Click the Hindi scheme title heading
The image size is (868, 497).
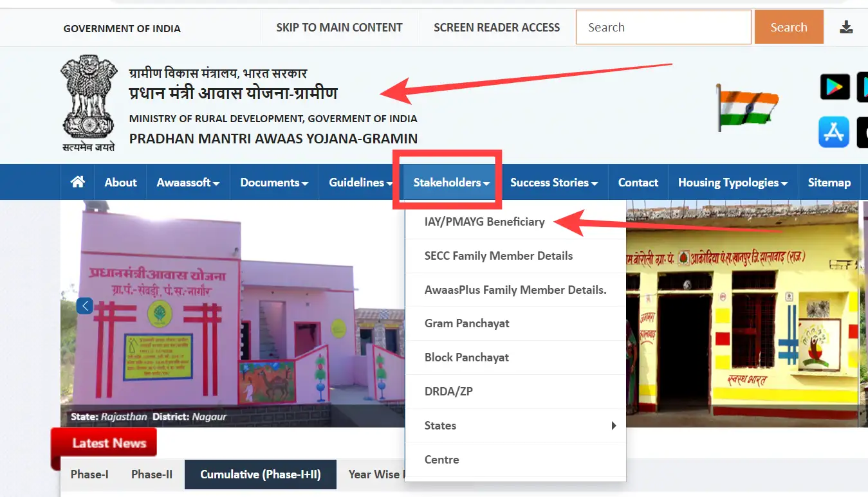pyautogui.click(x=233, y=93)
